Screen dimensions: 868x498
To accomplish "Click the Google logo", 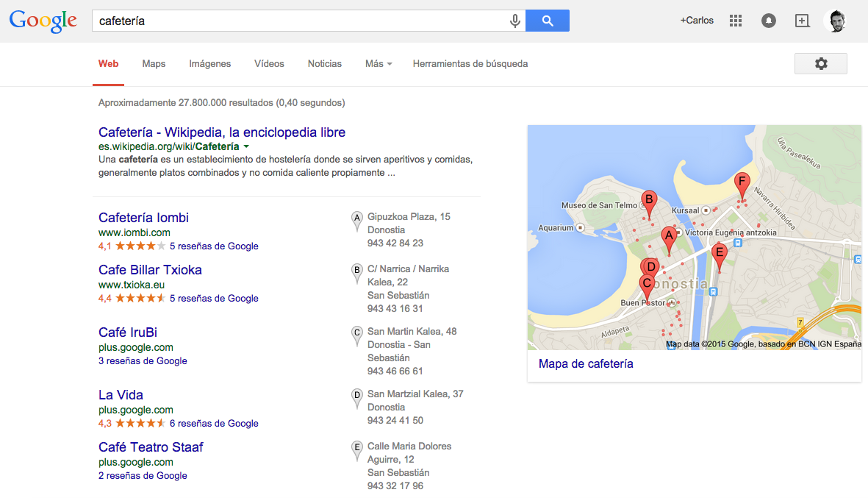I will click(43, 21).
